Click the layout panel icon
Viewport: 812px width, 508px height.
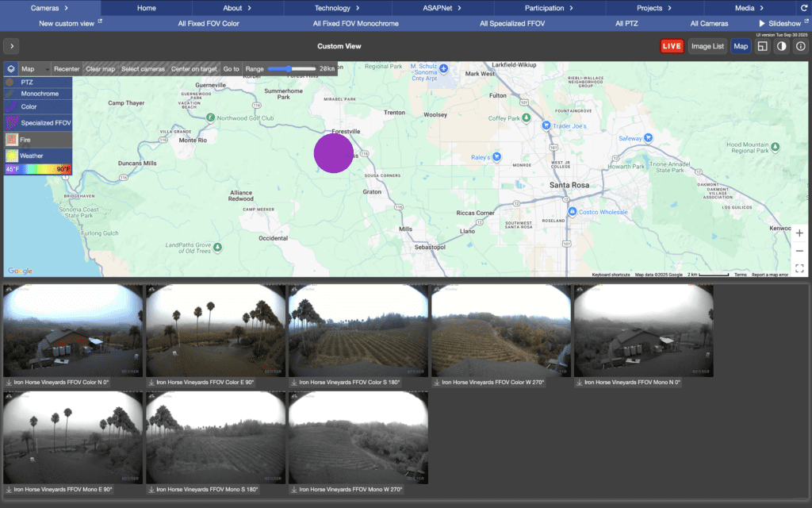pyautogui.click(x=762, y=46)
